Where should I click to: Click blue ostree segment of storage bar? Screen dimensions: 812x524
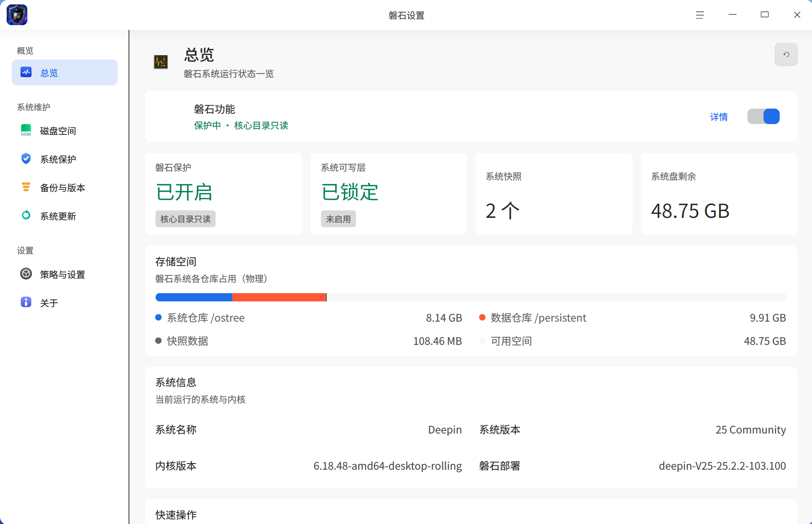(x=194, y=297)
